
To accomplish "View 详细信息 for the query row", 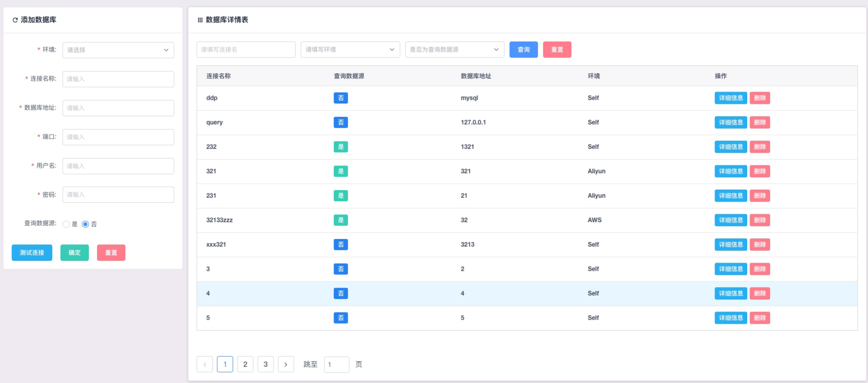I will point(730,123).
